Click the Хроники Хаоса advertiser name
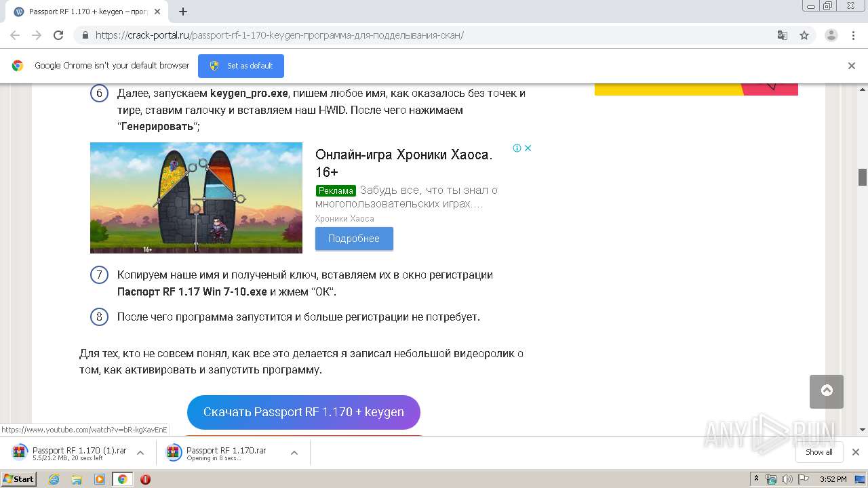This screenshot has width=868, height=488. click(x=344, y=218)
